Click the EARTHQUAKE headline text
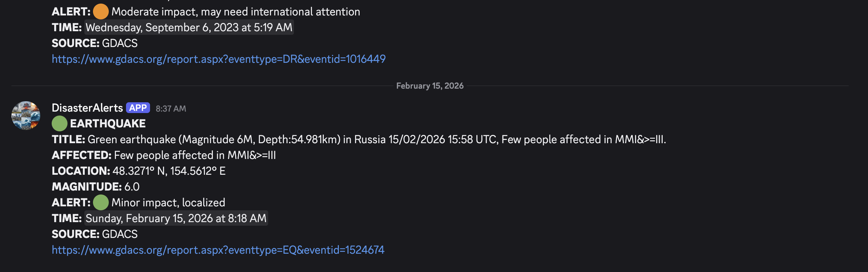The width and height of the screenshot is (868, 272). click(107, 123)
